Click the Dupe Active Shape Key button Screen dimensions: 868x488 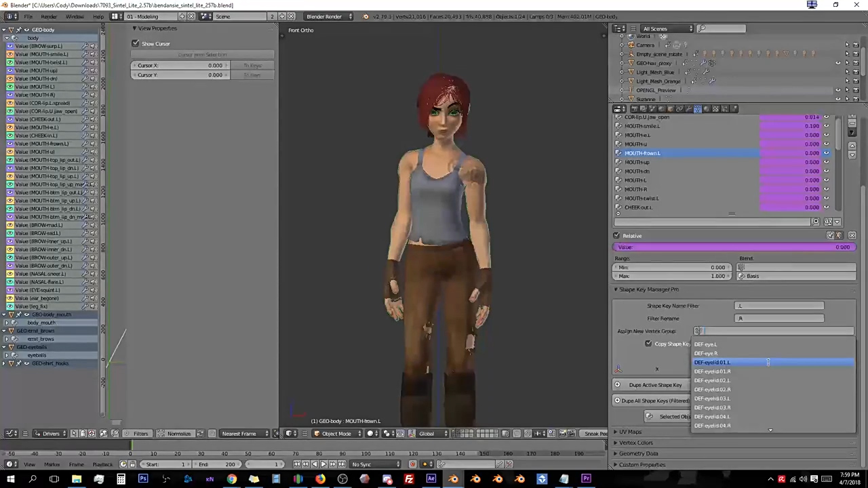pyautogui.click(x=654, y=385)
